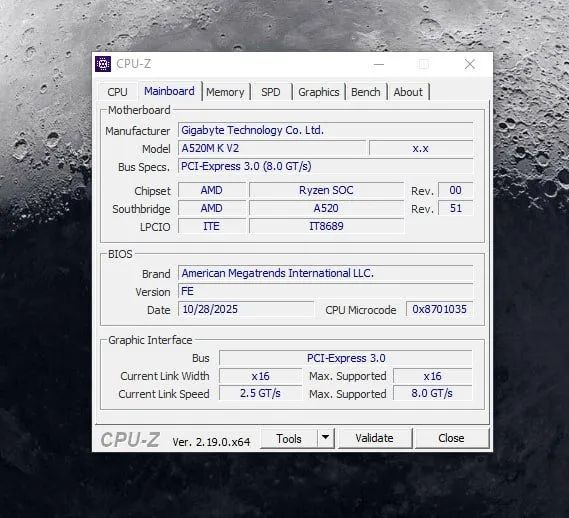Image resolution: width=569 pixels, height=518 pixels.
Task: Select the Southbridge A520 value
Action: [x=326, y=208]
